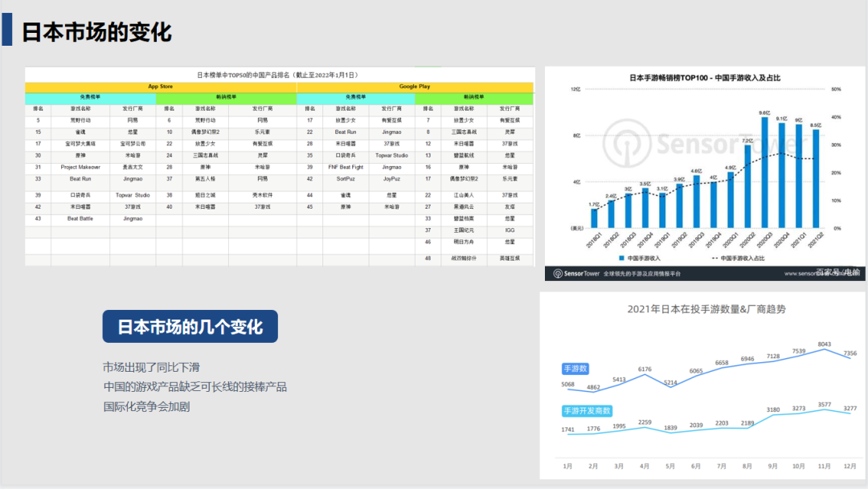
Task: Click the 江山美人 cell
Action: (x=464, y=195)
